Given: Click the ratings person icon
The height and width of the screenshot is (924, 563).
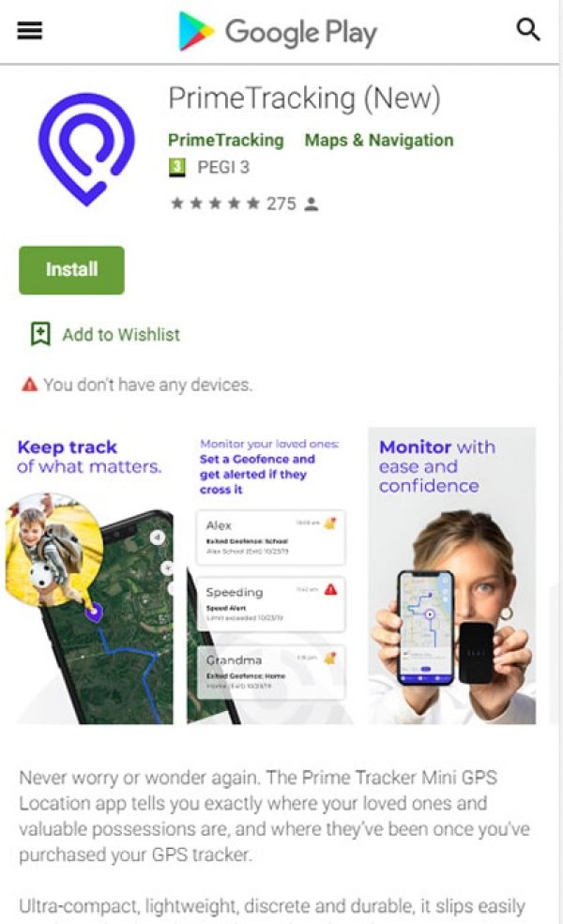Looking at the screenshot, I should (x=312, y=204).
